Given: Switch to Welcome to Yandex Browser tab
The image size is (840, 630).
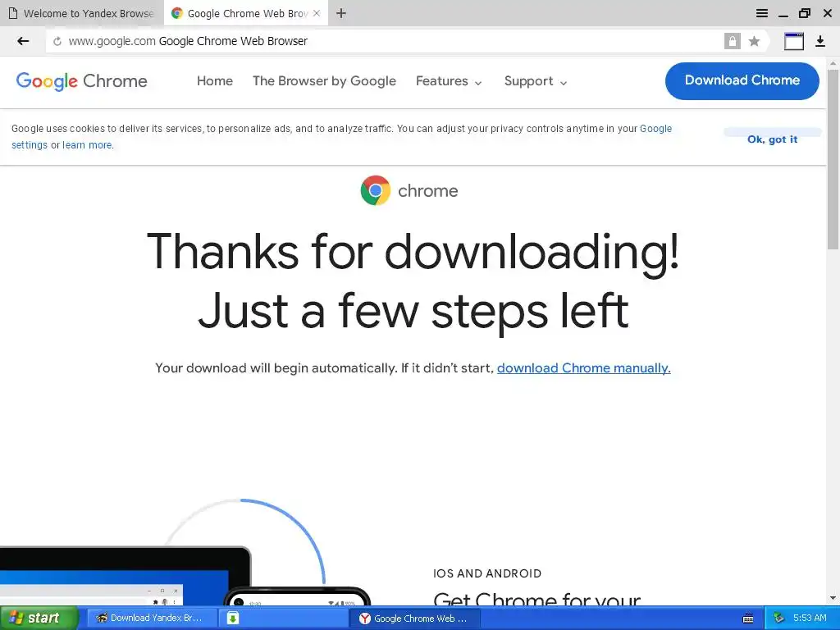Looking at the screenshot, I should coord(82,13).
